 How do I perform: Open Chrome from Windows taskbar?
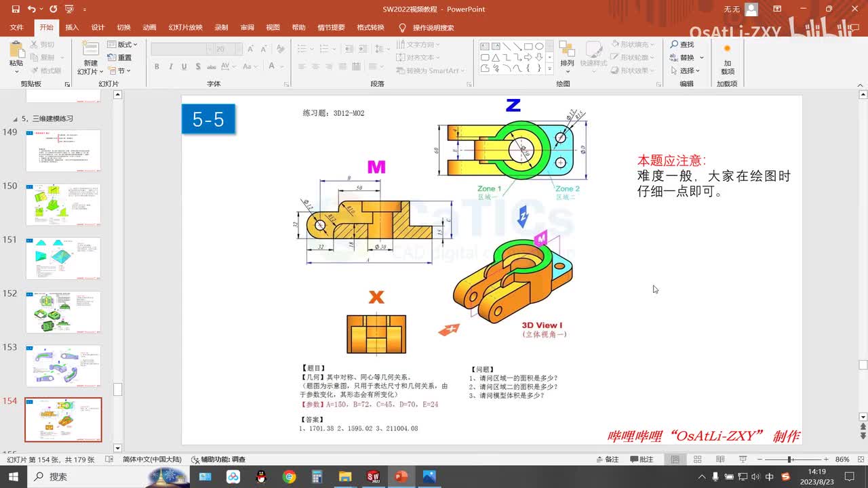[290, 476]
